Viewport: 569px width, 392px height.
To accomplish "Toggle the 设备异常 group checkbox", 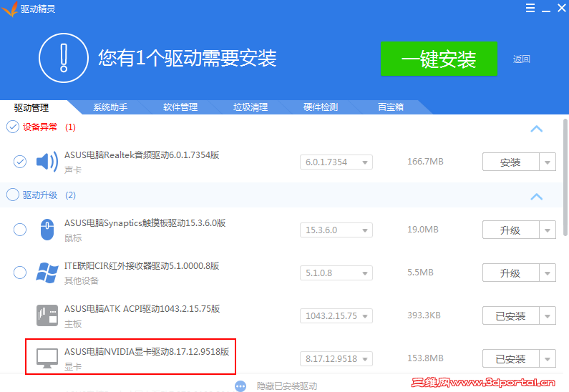I will (13, 127).
